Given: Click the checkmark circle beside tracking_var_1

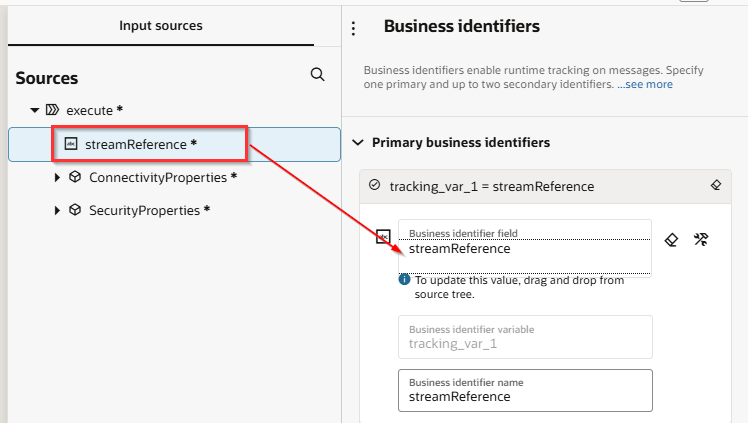Looking at the screenshot, I should tap(374, 185).
